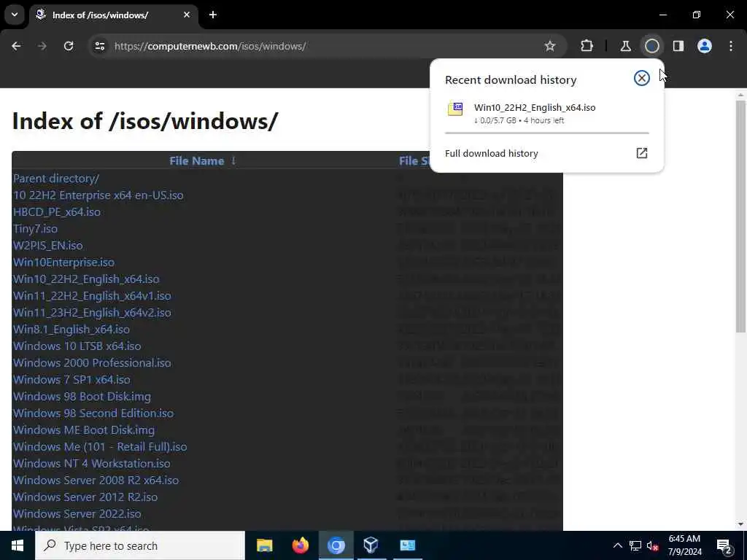This screenshot has height=560, width=747.
Task: Download Win10Enterprise.iso
Action: 64,262
